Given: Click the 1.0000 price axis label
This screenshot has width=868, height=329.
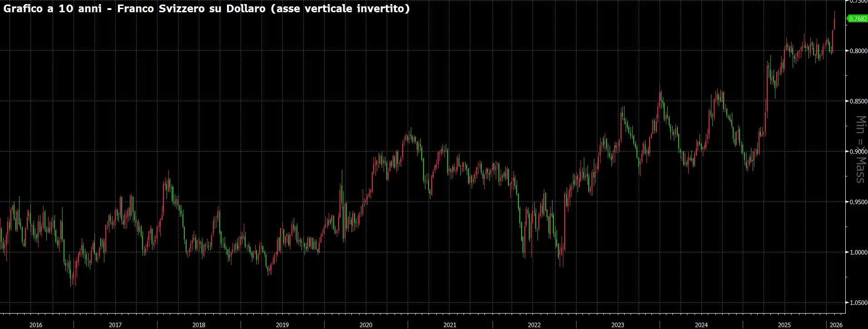Looking at the screenshot, I should [858, 252].
